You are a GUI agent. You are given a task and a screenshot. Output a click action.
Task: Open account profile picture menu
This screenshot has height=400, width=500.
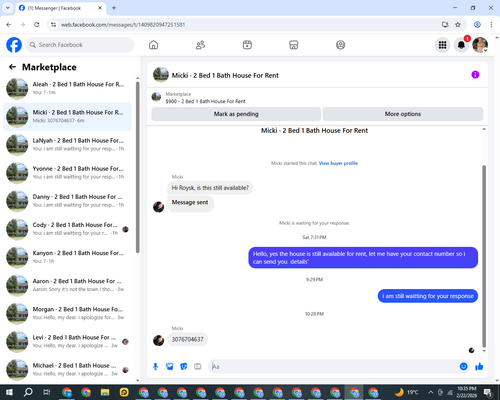click(480, 45)
